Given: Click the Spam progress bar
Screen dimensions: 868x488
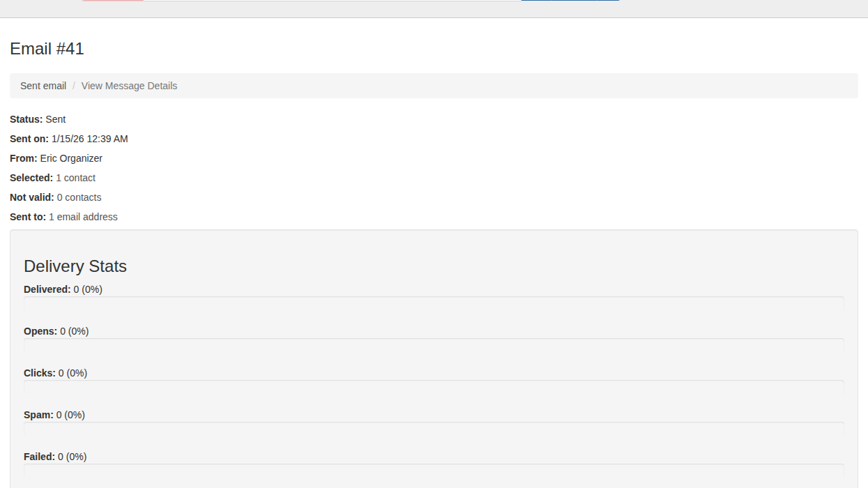Looking at the screenshot, I should coord(434,429).
